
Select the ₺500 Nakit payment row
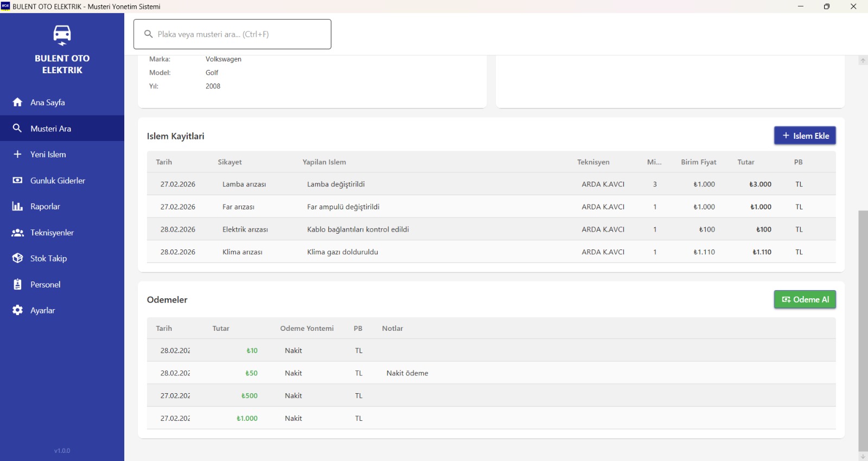coord(491,396)
